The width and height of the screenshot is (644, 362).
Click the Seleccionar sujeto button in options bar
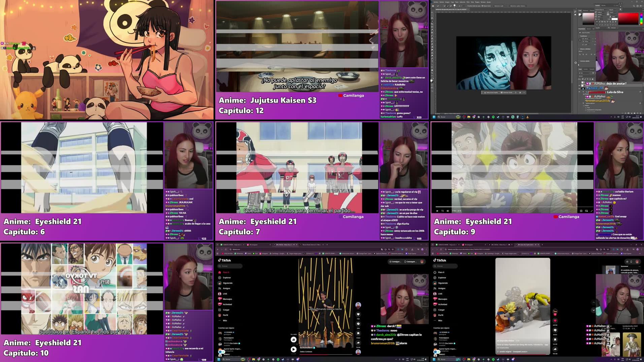[499, 6]
